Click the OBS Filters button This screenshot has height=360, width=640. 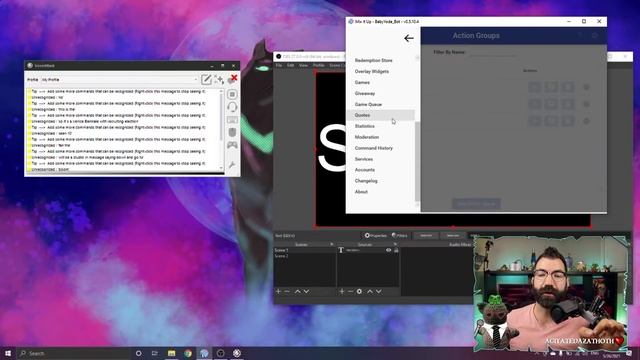[399, 236]
